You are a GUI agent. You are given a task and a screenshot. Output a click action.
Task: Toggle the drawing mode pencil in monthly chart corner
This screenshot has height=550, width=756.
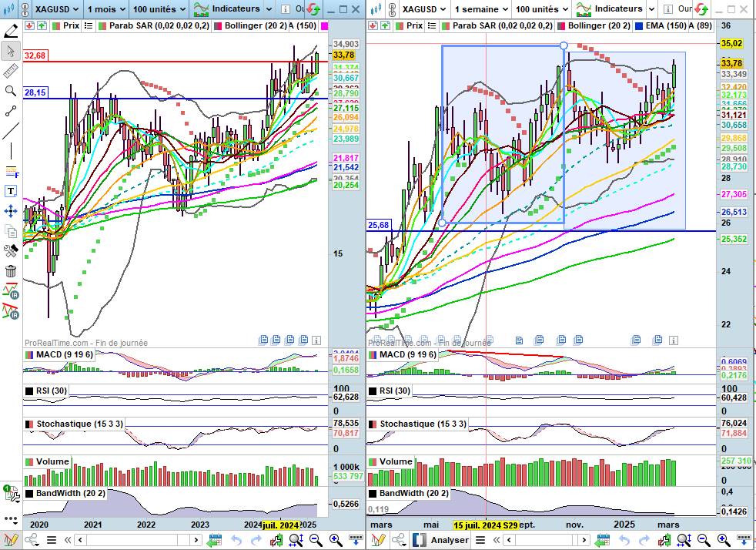[12, 540]
